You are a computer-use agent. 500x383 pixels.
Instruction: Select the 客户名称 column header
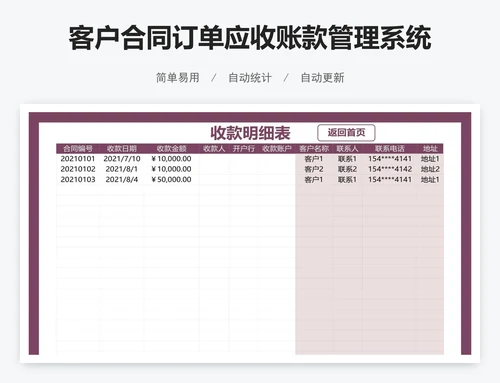click(x=314, y=149)
